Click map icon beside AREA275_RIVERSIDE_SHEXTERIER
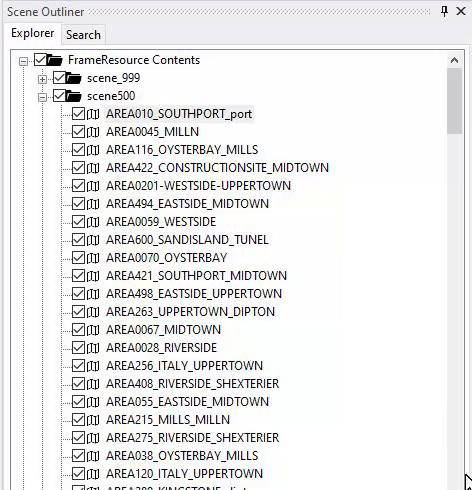The image size is (472, 490). point(93,438)
